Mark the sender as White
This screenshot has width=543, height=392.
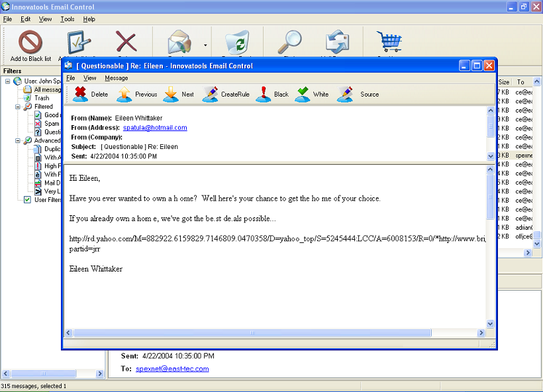[x=312, y=94]
